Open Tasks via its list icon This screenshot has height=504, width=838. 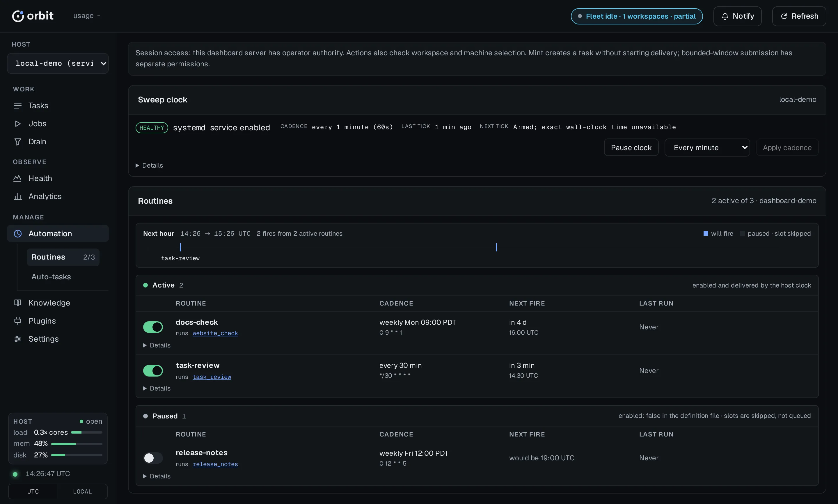tap(18, 106)
